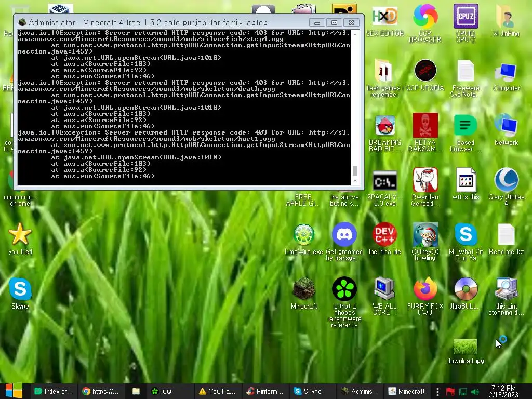Screen dimensions: 532x399
Task: Open the this aint stopping di icon
Action: pos(506,289)
